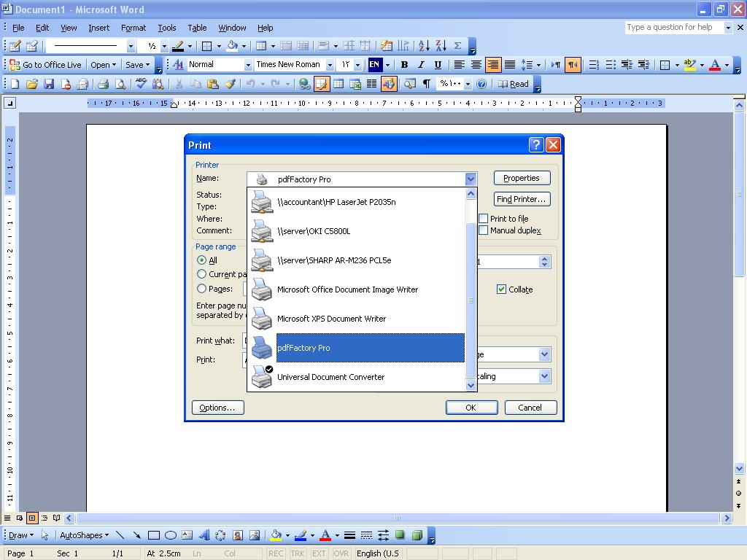
Task: Click the Print dialog help question mark
Action: pos(536,145)
